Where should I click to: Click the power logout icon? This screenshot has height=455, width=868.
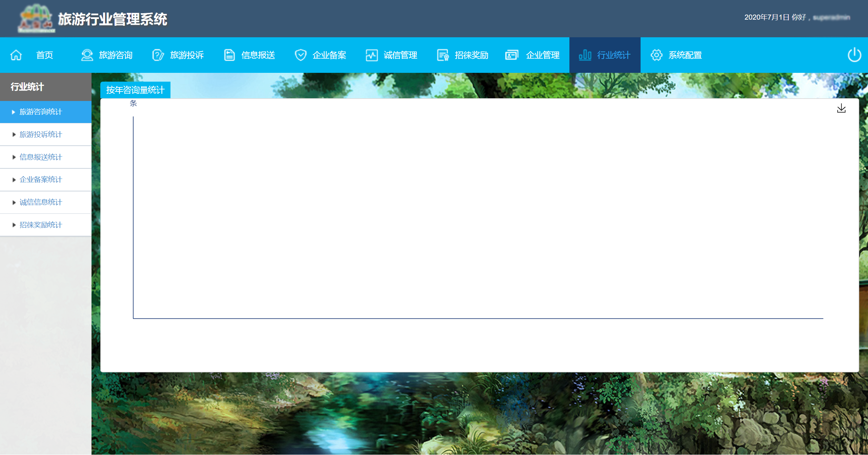854,55
